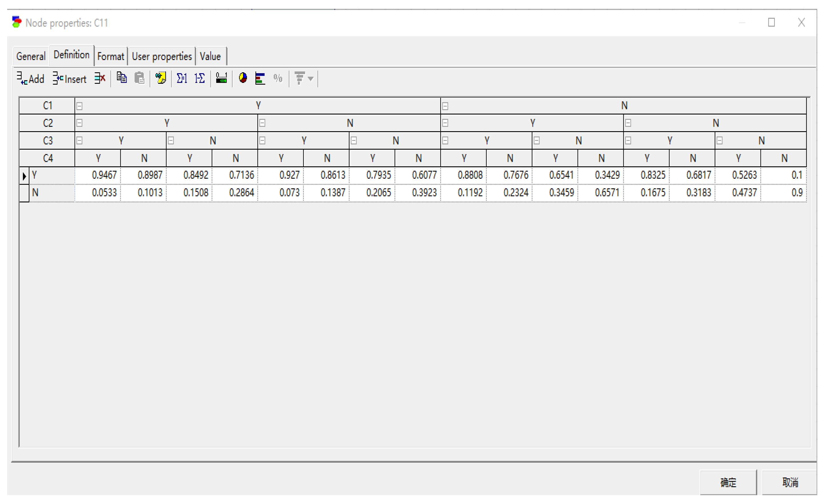Click the 确定 confirm button

[728, 482]
